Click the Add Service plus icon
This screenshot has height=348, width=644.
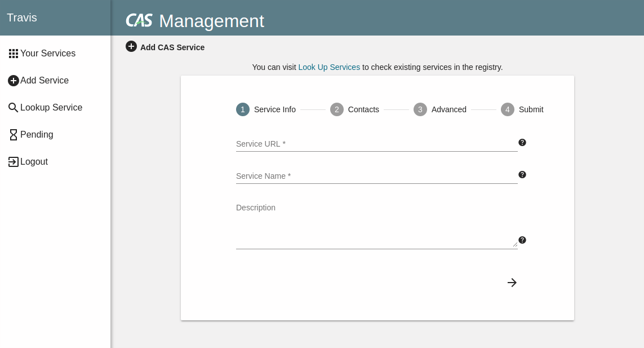14,80
